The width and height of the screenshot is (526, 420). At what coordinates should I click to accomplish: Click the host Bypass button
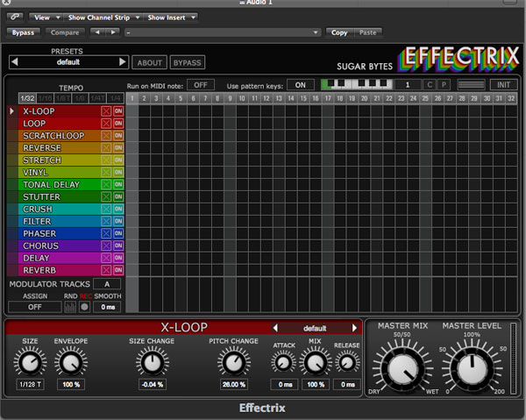pyautogui.click(x=23, y=32)
